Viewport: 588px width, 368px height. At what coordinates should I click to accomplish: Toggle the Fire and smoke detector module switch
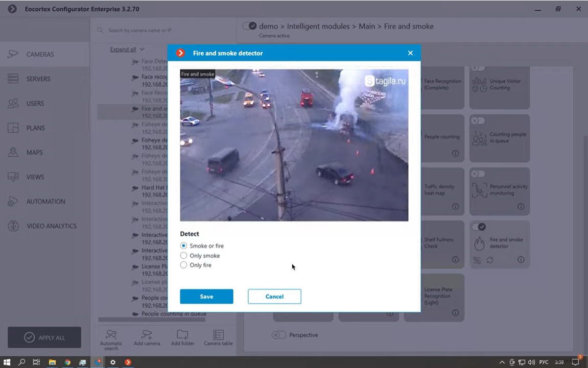pyautogui.click(x=479, y=227)
